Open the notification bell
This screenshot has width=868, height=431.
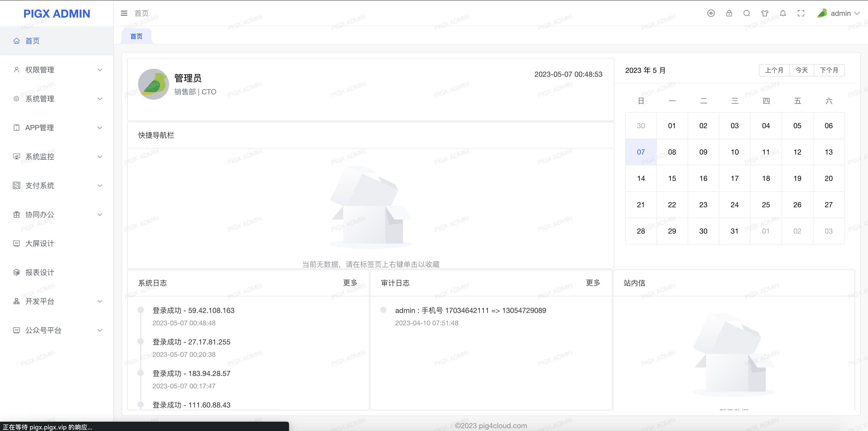(x=783, y=13)
